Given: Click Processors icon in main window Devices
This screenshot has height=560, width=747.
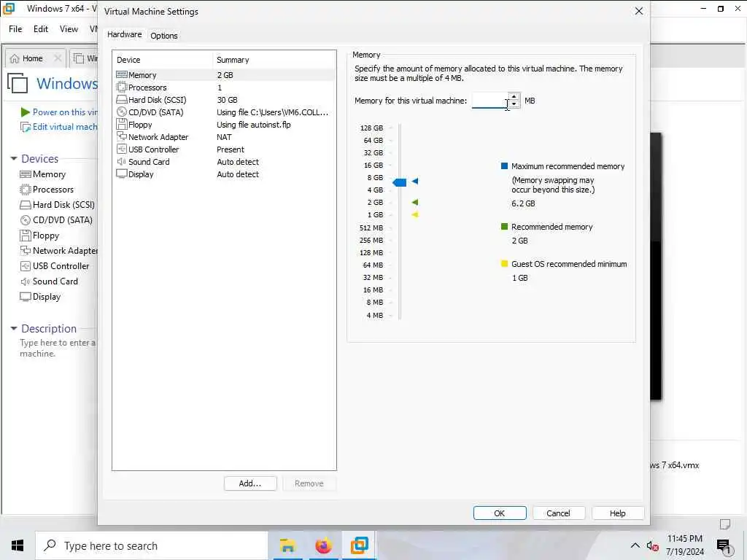Looking at the screenshot, I should [x=26, y=190].
